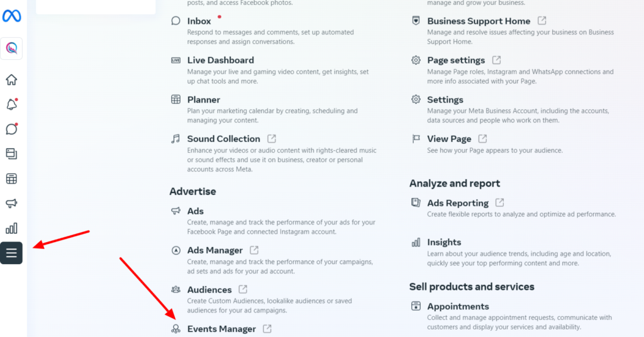Open Business Support Home

click(479, 21)
